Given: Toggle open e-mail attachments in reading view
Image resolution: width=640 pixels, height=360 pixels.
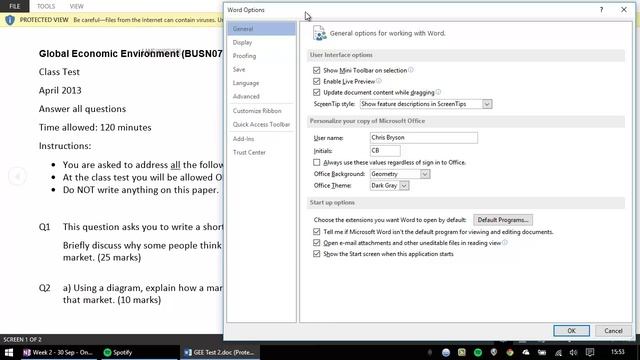Looking at the screenshot, I should click(316, 243).
